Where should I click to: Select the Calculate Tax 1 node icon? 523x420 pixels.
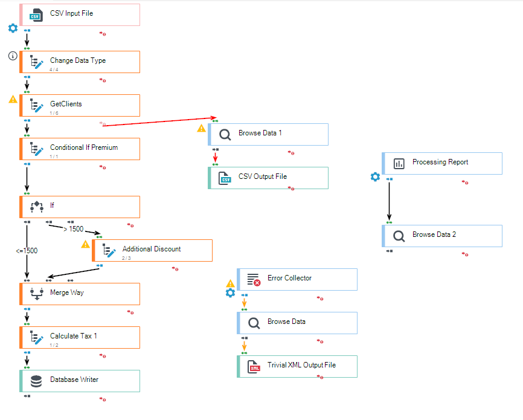click(x=36, y=338)
